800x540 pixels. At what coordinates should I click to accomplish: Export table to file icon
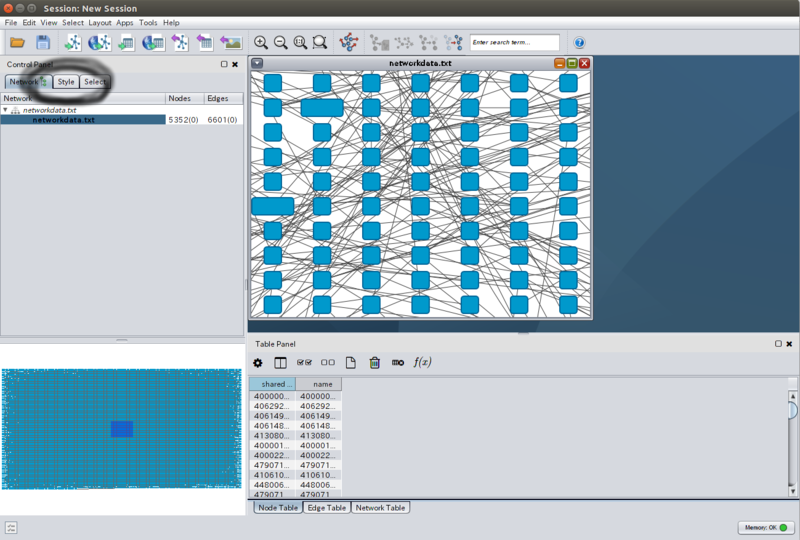(205, 42)
